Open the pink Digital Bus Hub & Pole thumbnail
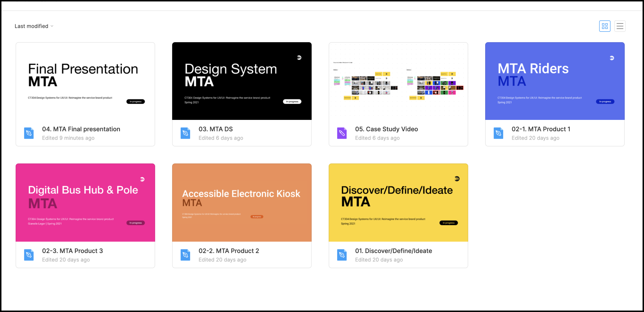The image size is (644, 312). 85,202
